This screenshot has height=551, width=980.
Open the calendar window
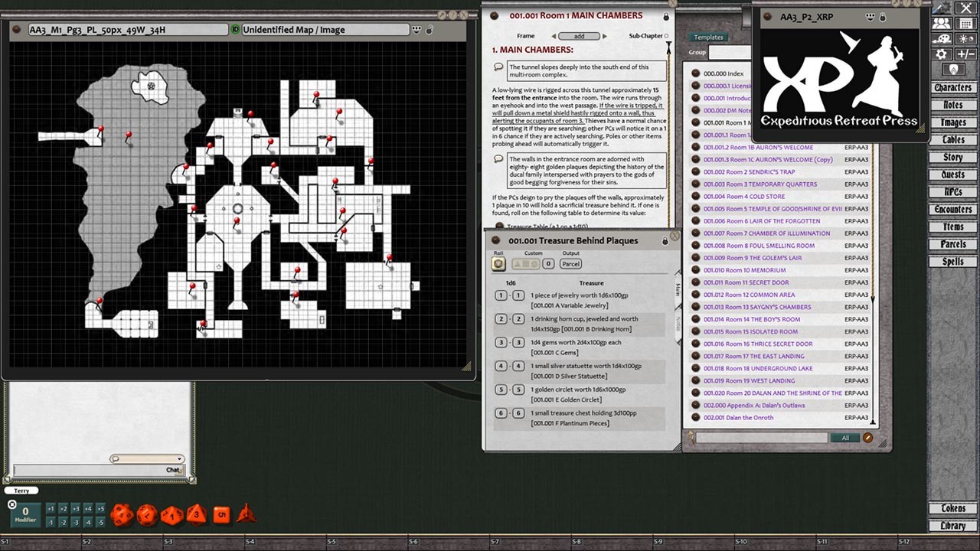click(965, 23)
